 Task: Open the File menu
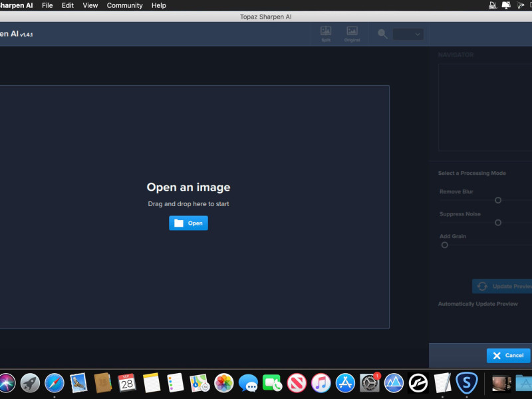tap(47, 5)
